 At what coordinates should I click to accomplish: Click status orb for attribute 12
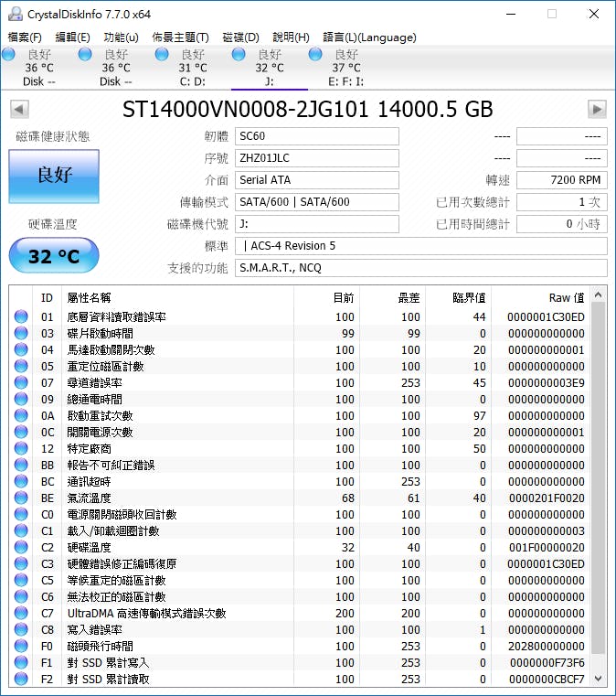coord(21,448)
